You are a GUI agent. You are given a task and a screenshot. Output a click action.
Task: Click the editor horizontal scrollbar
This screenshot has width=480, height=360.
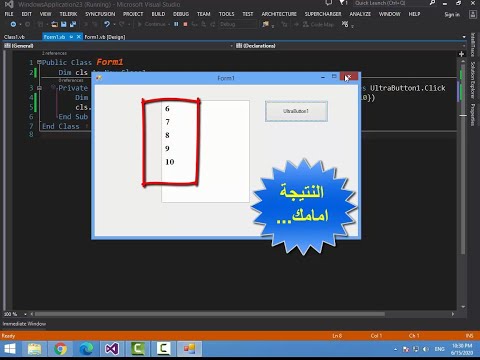pyautogui.click(x=210, y=314)
